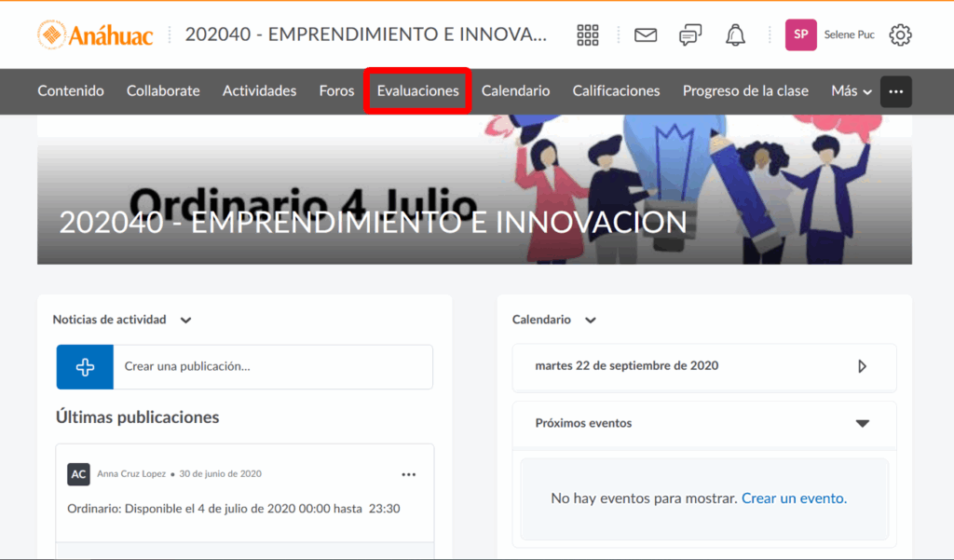Click the blue plus icon for new post

(x=85, y=367)
